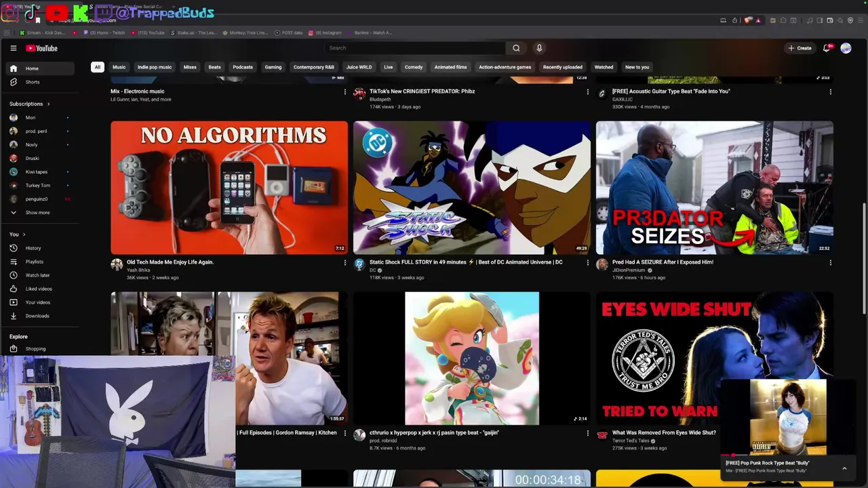Open the browser main menu icon

[x=861, y=20]
